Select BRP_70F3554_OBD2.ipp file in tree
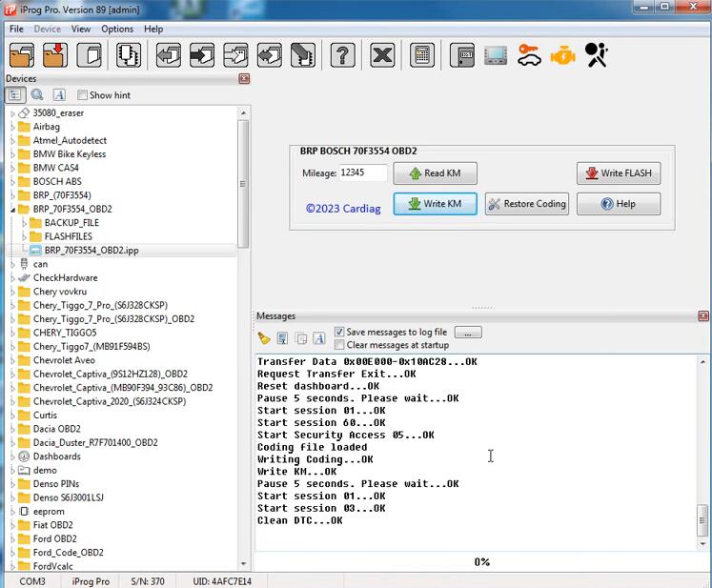Image resolution: width=712 pixels, height=588 pixels. tap(92, 251)
